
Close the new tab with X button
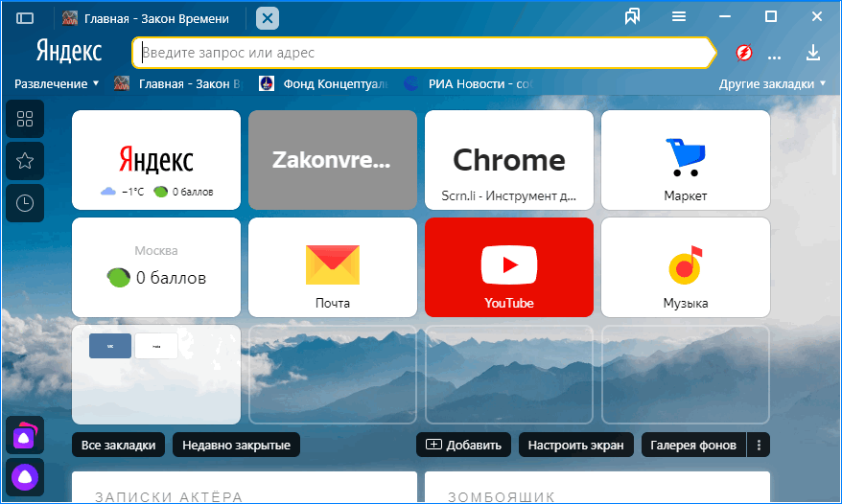tap(268, 19)
